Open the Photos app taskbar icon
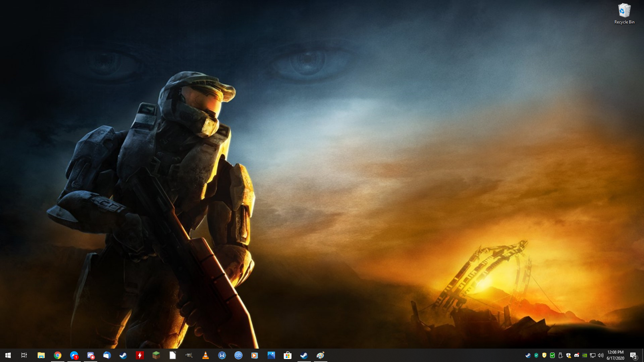The width and height of the screenshot is (644, 362). (x=271, y=355)
